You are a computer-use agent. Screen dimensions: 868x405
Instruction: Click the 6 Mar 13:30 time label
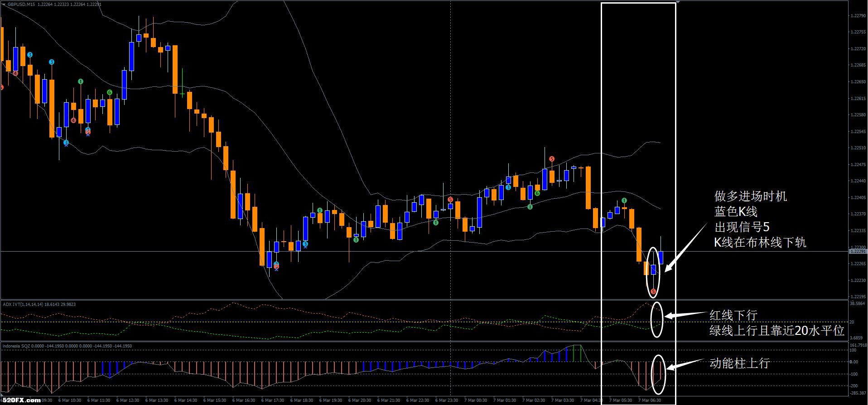[x=157, y=400]
